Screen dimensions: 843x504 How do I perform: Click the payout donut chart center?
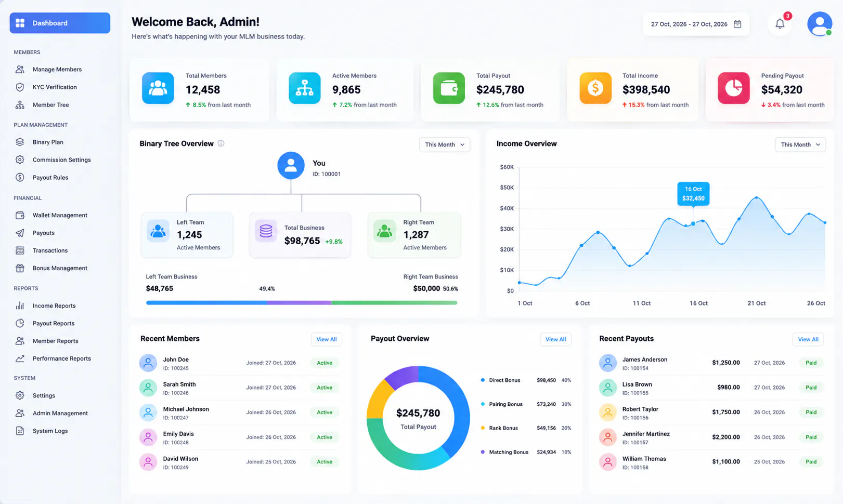point(419,419)
